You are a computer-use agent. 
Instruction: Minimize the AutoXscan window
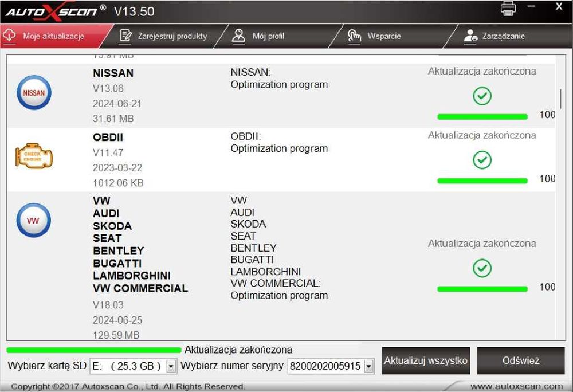pos(531,6)
